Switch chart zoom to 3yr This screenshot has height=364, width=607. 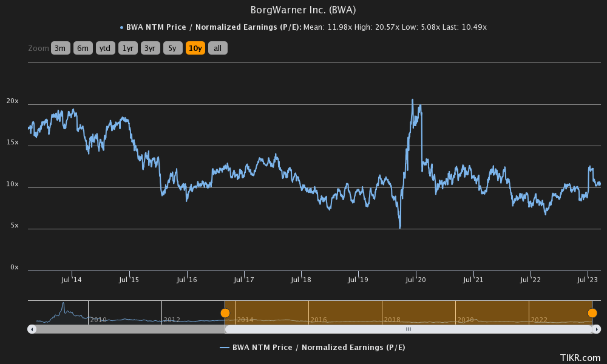click(x=150, y=49)
